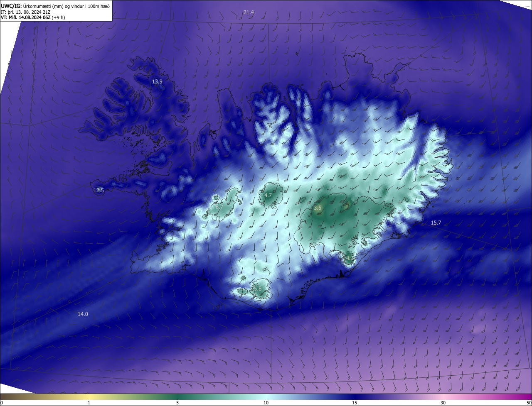Click the 50 tick on color scale
This screenshot has height=406, width=532.
point(529,403)
